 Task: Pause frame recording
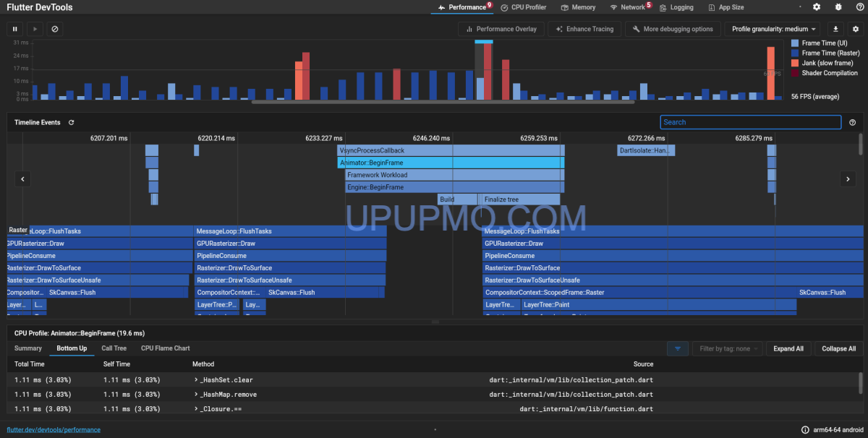coord(14,29)
